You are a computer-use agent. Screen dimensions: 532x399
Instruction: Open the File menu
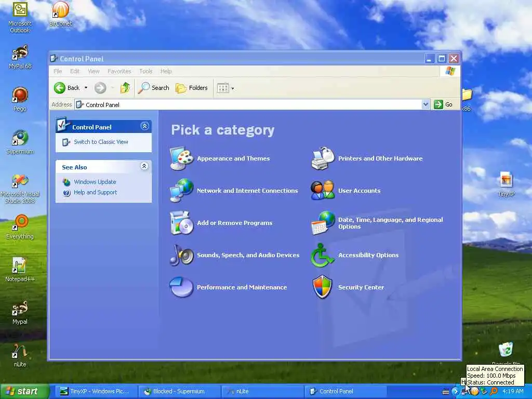click(58, 71)
